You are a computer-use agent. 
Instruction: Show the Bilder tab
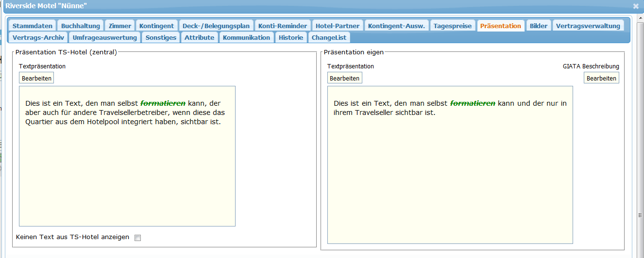click(x=539, y=26)
